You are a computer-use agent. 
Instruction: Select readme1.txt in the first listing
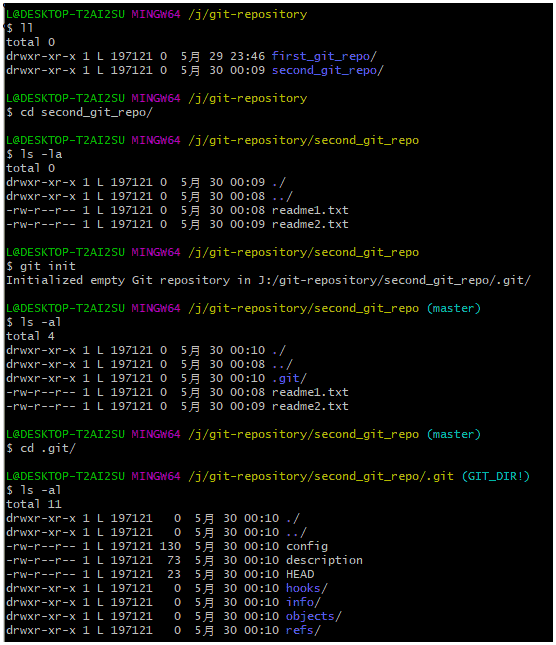pyautogui.click(x=310, y=210)
